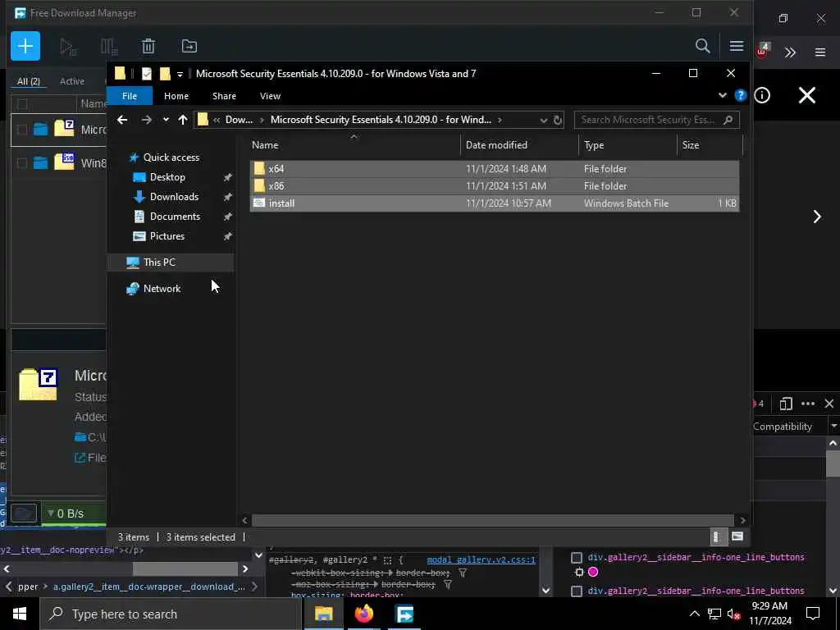Switch to details view icon in status bar
Viewport: 840px width, 630px height.
[x=717, y=536]
